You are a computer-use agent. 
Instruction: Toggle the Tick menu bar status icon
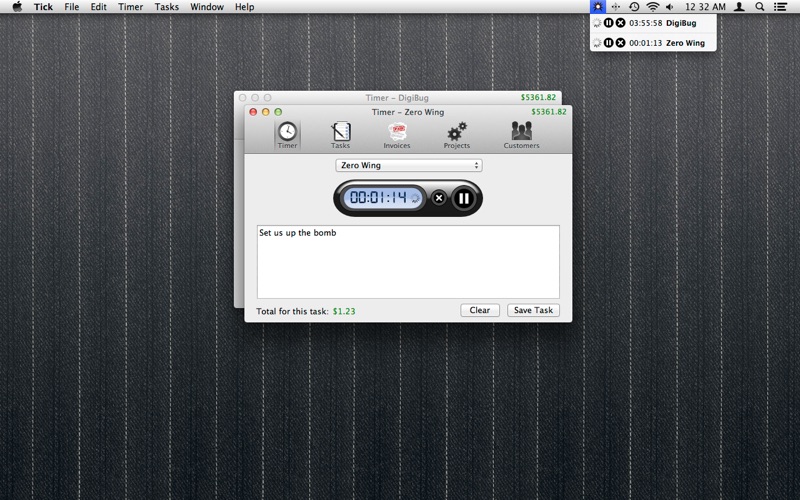[x=597, y=7]
